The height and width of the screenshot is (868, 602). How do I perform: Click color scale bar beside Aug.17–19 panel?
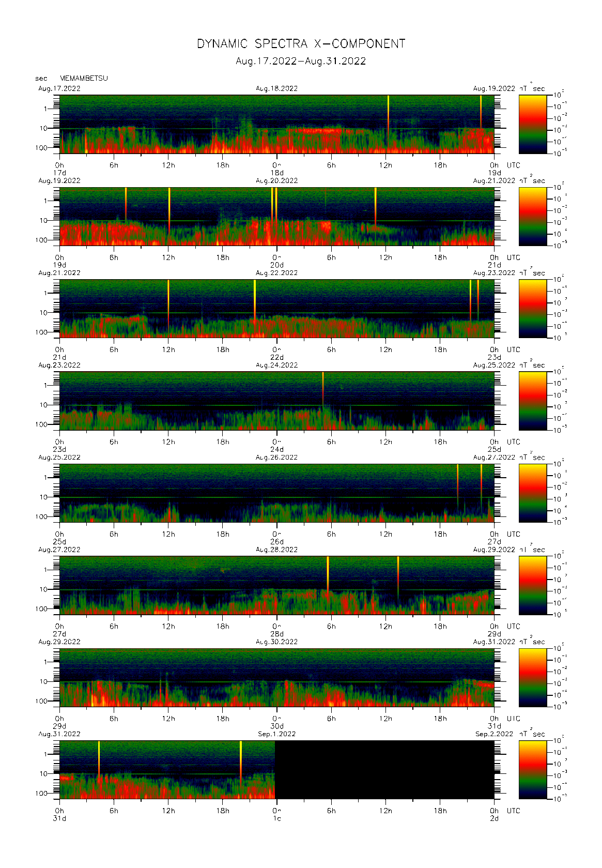click(x=533, y=124)
